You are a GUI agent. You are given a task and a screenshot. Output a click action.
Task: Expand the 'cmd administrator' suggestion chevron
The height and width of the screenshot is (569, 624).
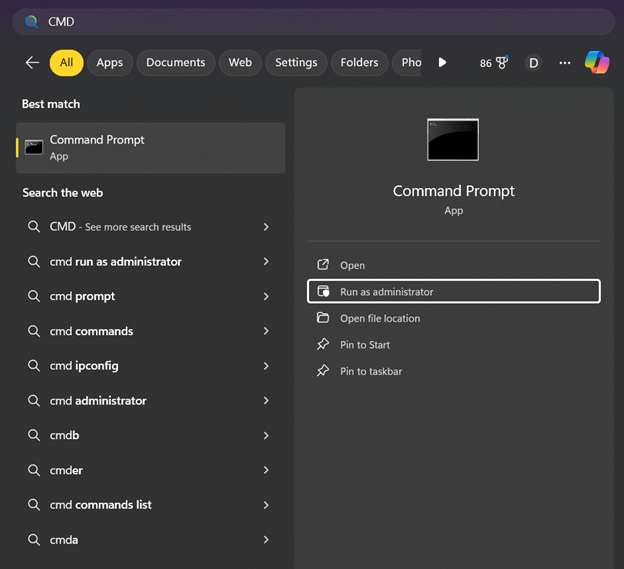266,401
